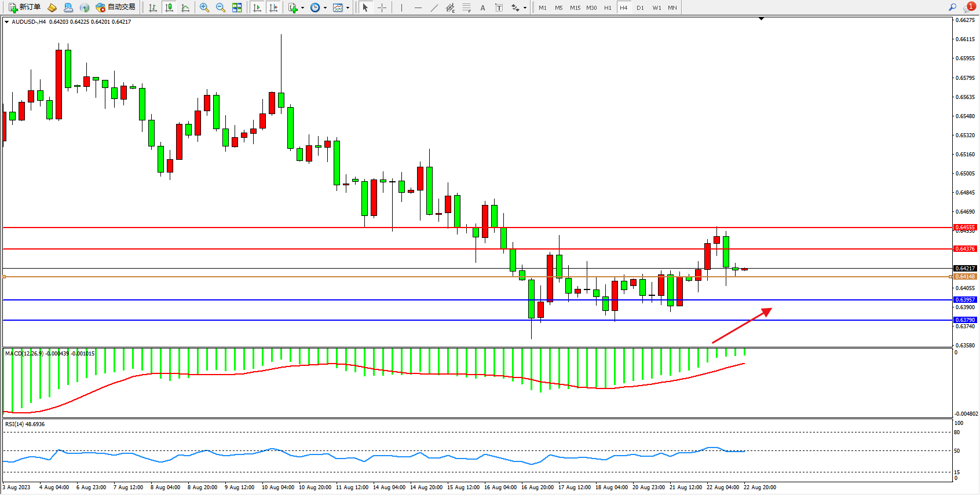Image resolution: width=980 pixels, height=495 pixels.
Task: Open the periods clock dropdown arrow
Action: coord(325,8)
